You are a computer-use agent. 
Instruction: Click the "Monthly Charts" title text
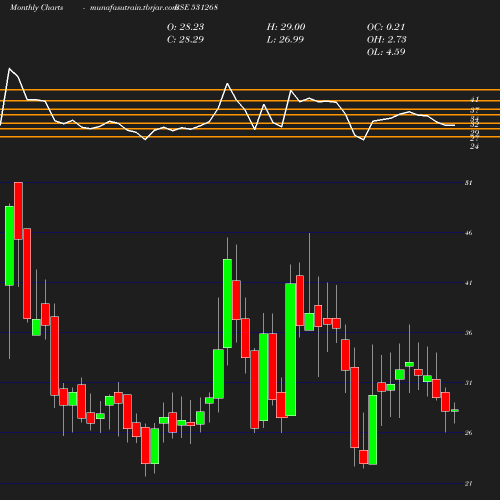[x=37, y=8]
